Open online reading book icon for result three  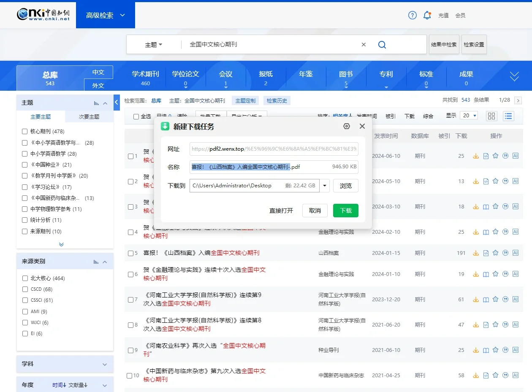(486, 206)
